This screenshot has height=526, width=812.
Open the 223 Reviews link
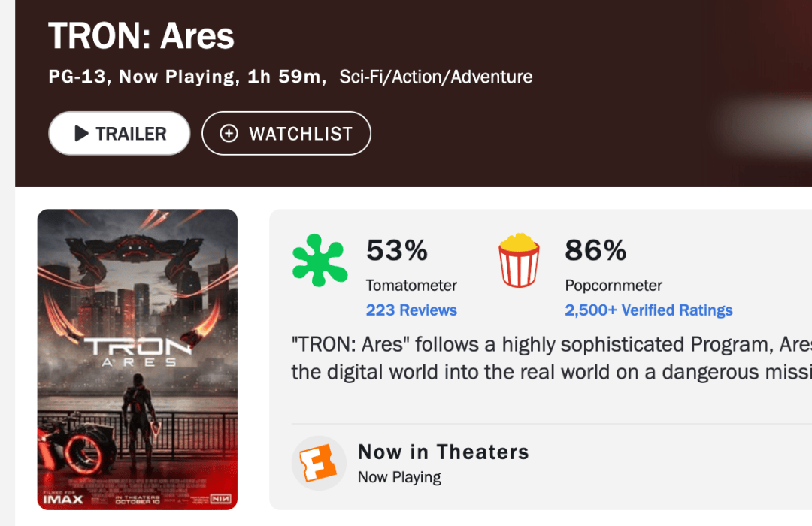point(411,310)
